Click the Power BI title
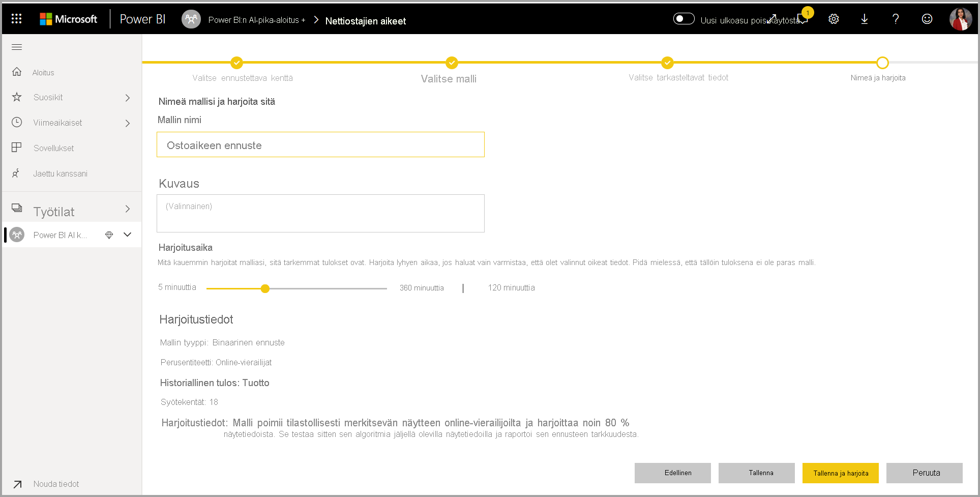The height and width of the screenshot is (497, 980). 142,19
